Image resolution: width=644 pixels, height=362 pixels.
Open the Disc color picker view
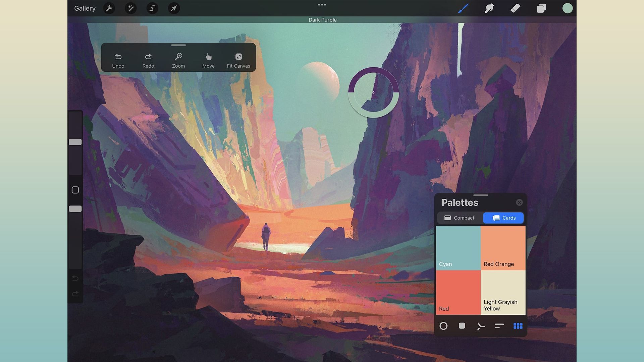[444, 326]
